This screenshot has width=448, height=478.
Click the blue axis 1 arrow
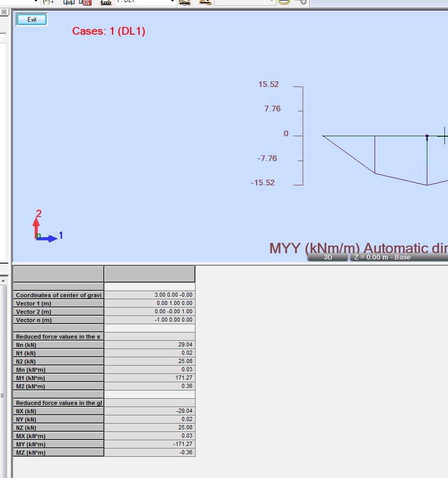tap(47, 238)
